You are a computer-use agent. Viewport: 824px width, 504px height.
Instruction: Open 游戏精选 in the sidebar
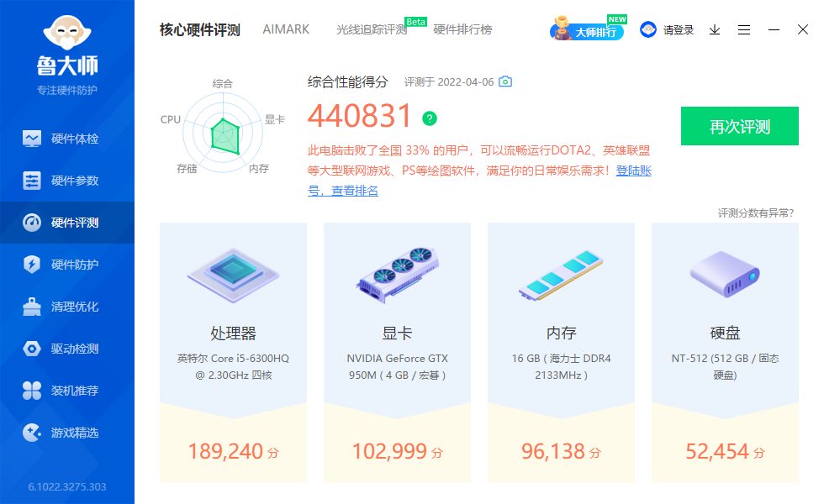coord(67,433)
